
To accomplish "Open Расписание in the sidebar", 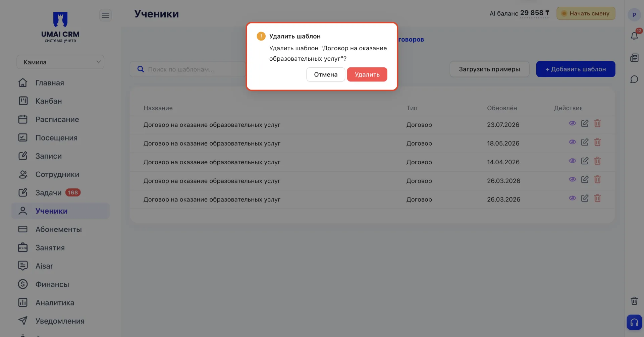I will [x=60, y=119].
